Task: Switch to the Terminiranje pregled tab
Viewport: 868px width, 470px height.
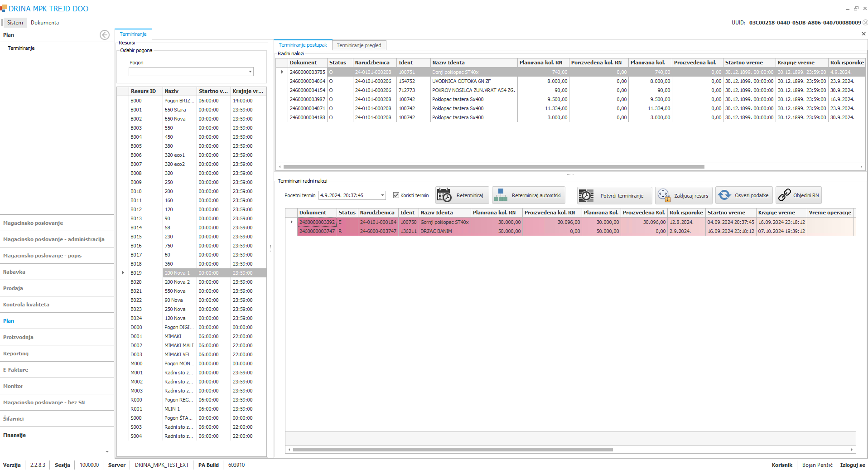Action: pos(359,45)
